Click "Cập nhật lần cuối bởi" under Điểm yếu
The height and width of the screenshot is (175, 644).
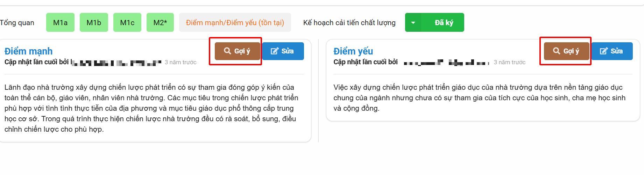point(366,62)
